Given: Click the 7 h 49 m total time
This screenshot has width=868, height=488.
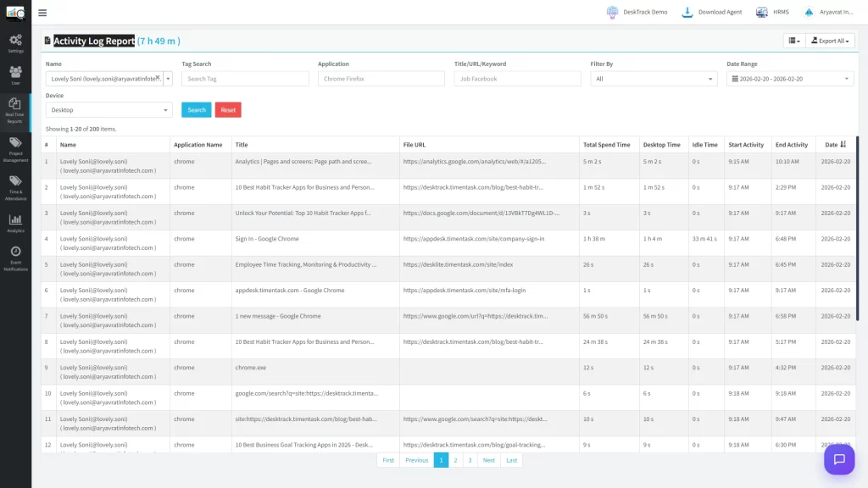Looking at the screenshot, I should point(159,41).
